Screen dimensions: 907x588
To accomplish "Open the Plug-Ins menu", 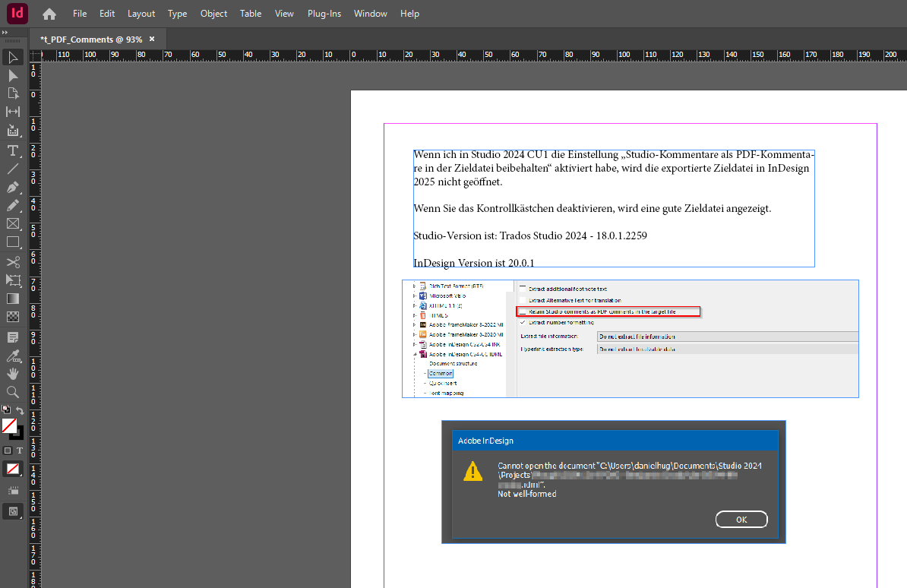I will [324, 14].
